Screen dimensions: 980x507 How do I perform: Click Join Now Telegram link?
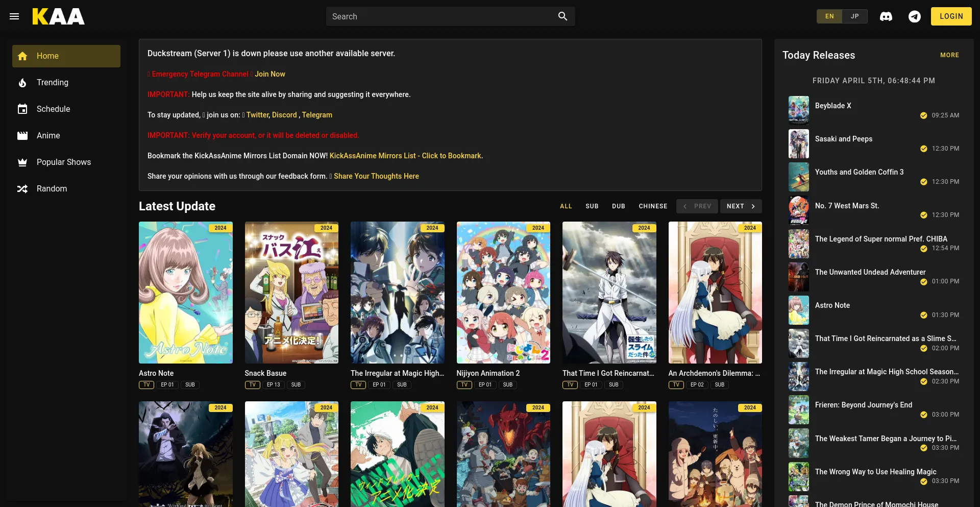click(270, 74)
